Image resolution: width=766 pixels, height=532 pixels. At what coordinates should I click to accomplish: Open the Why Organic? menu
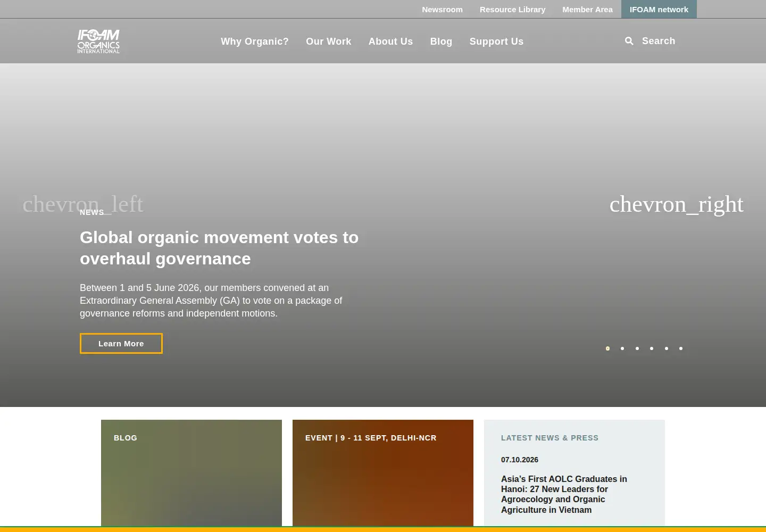[255, 41]
